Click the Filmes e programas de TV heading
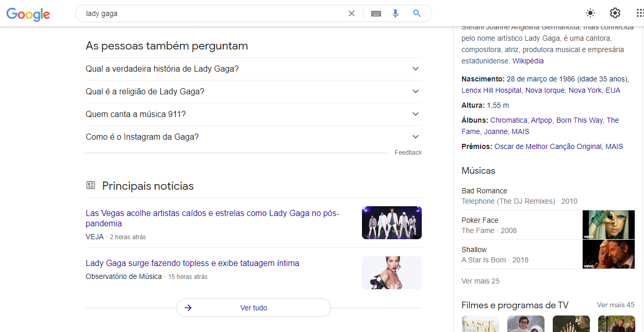This screenshot has width=644, height=332. click(515, 305)
